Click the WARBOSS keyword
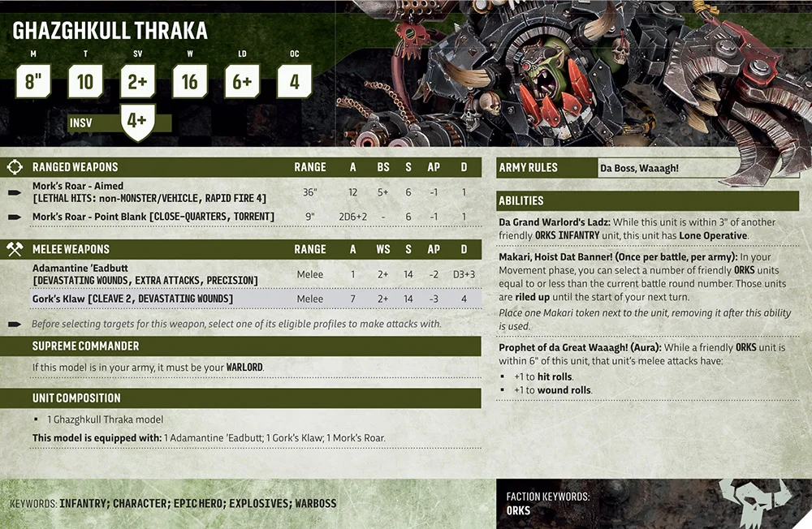This screenshot has height=529, width=812. 316,504
